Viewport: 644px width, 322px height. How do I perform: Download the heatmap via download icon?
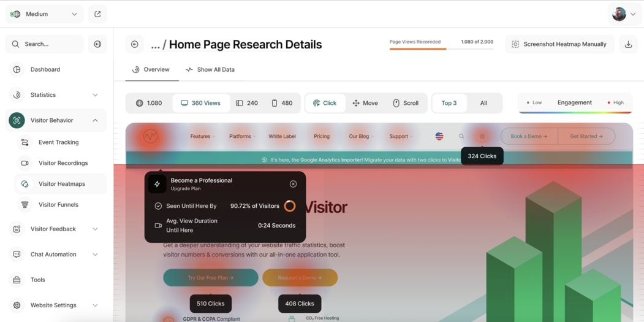coord(629,44)
